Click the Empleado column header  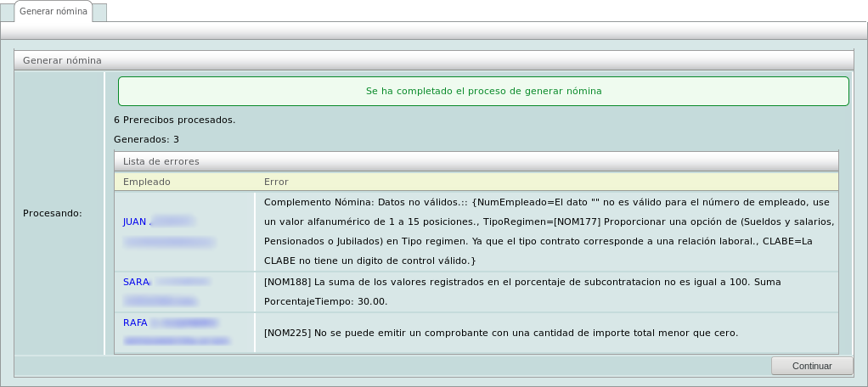pos(146,182)
